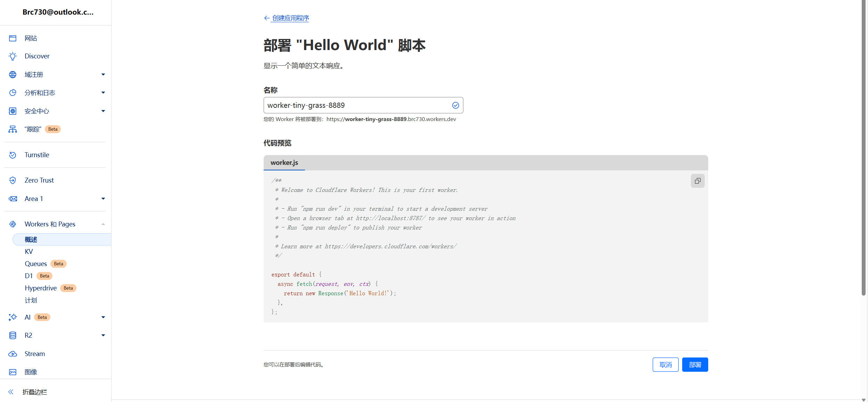Viewport: 868px width, 402px height.
Task: Expand the 安全中心 dropdown arrow
Action: [x=103, y=111]
